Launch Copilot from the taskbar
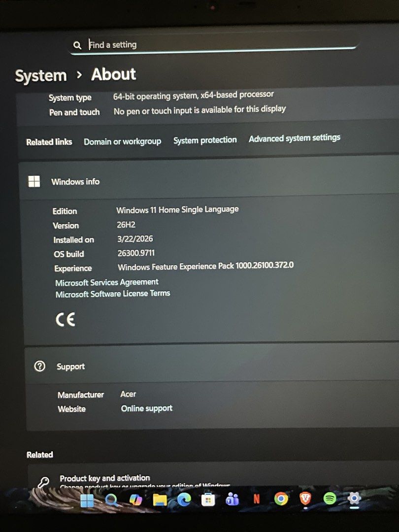 click(136, 500)
